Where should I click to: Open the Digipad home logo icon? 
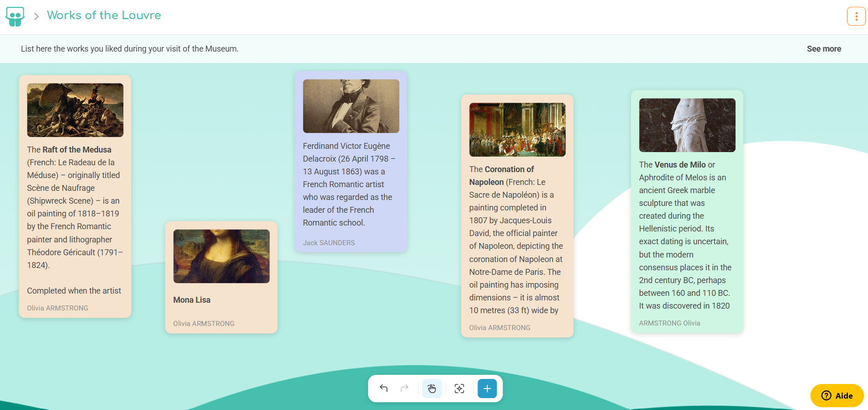[15, 16]
